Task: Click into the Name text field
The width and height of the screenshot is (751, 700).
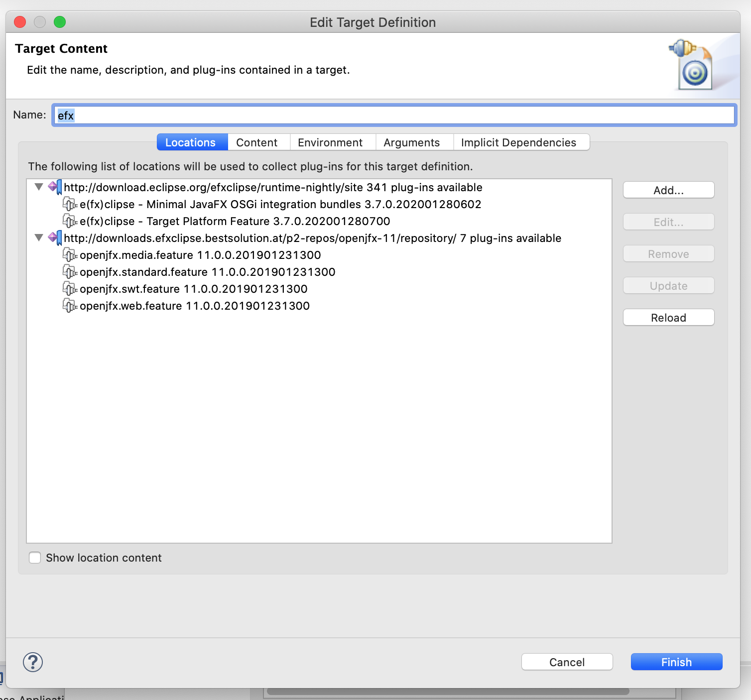Action: tap(393, 116)
